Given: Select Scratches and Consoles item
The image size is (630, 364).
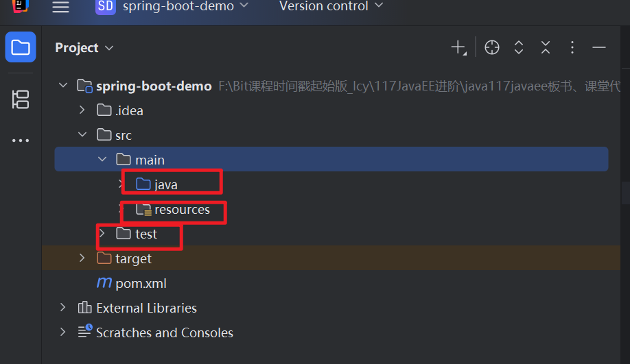Looking at the screenshot, I should tap(156, 332).
